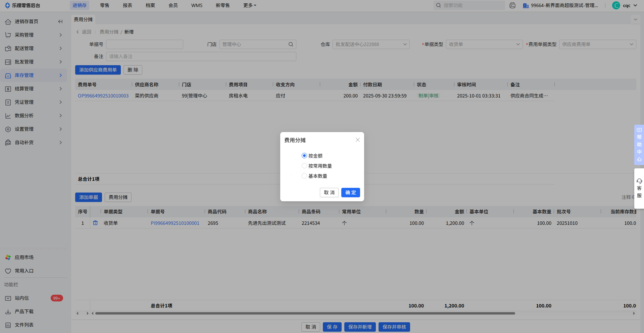Expand the 库存管理 submenu chevron

click(x=61, y=75)
